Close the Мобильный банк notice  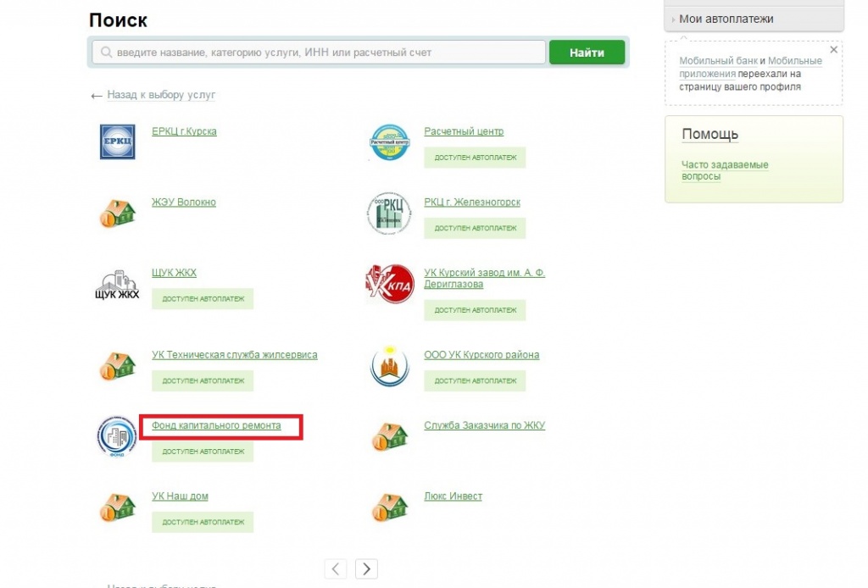(834, 50)
